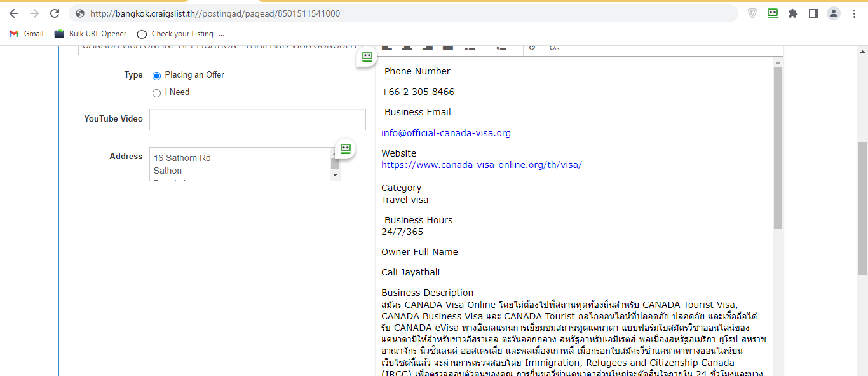Image resolution: width=868 pixels, height=376 pixels.
Task: Align text left in editor toolbar
Action: coord(386,47)
